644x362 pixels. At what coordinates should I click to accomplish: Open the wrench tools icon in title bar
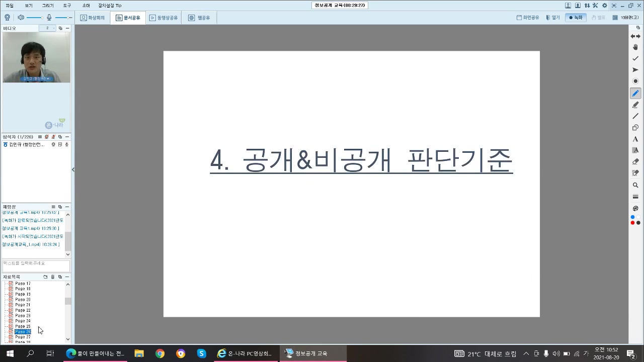(595, 6)
